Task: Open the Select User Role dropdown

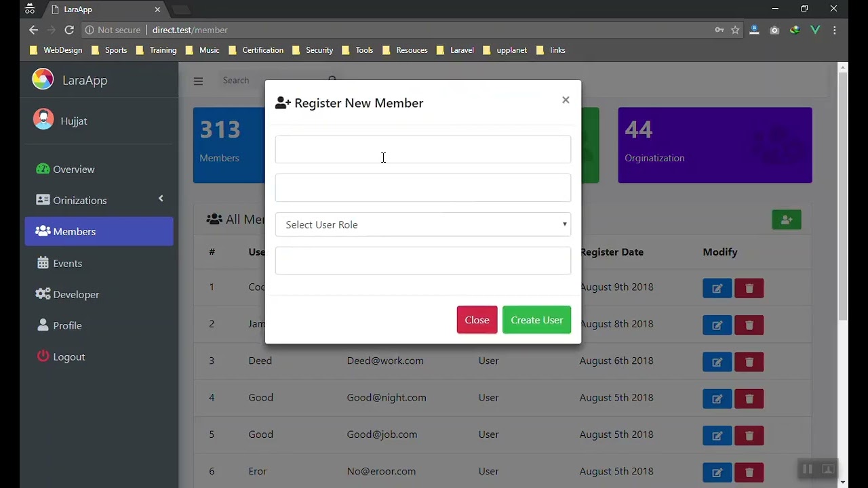Action: [423, 224]
